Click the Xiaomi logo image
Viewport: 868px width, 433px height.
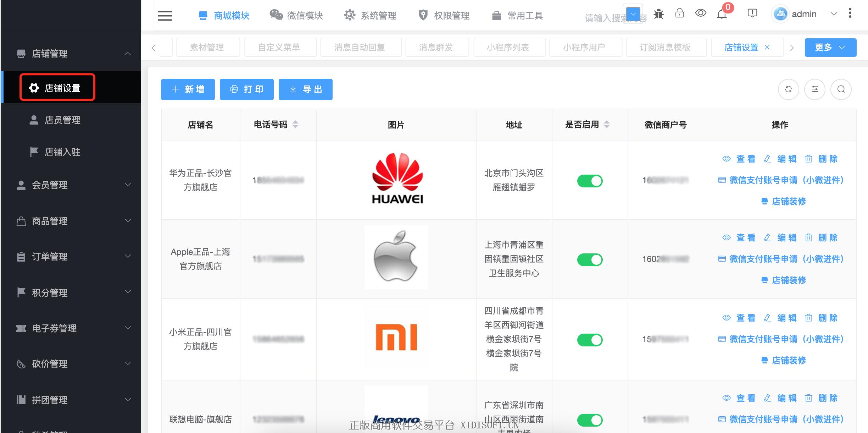[x=396, y=337]
